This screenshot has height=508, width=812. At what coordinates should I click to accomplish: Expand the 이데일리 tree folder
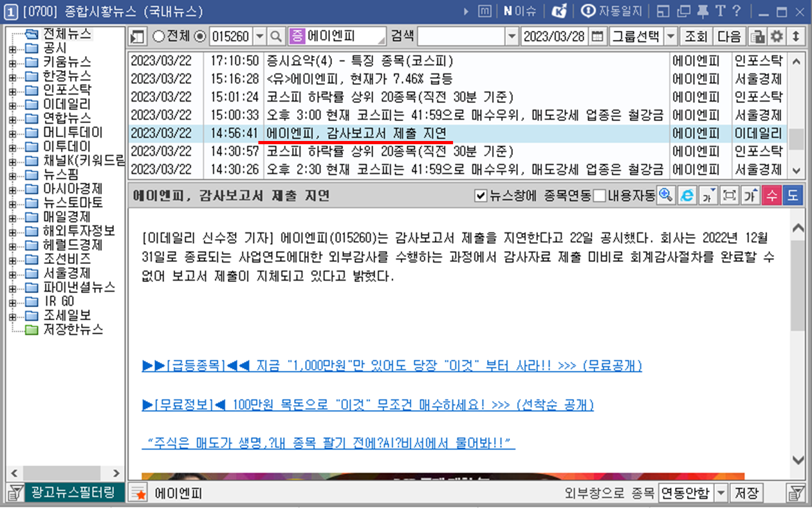point(12,106)
